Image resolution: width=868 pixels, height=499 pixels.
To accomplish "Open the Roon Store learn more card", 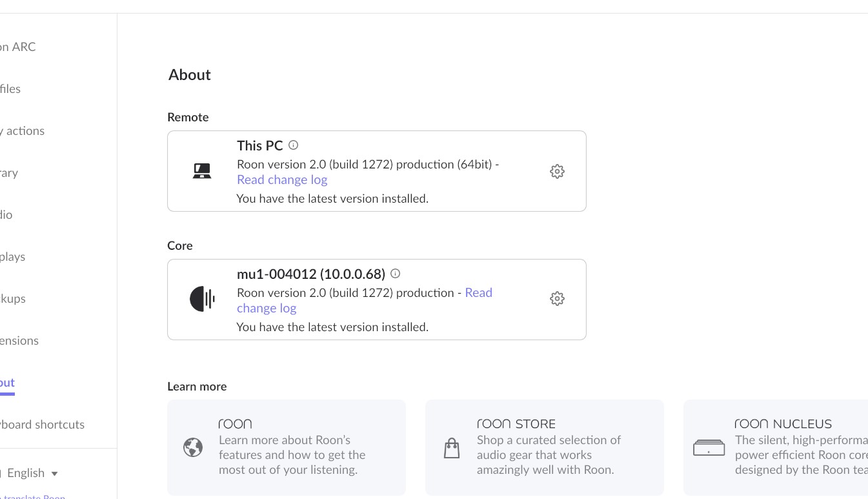I will click(544, 447).
